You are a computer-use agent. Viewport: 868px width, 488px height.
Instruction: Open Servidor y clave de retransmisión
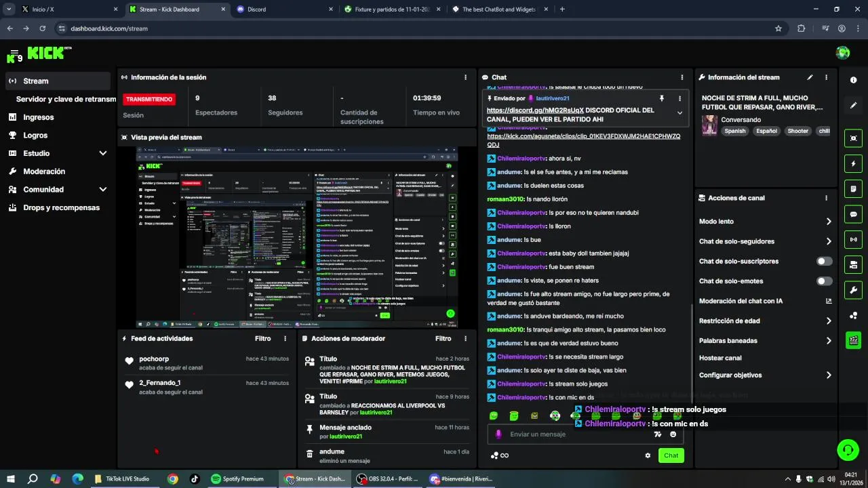point(66,99)
